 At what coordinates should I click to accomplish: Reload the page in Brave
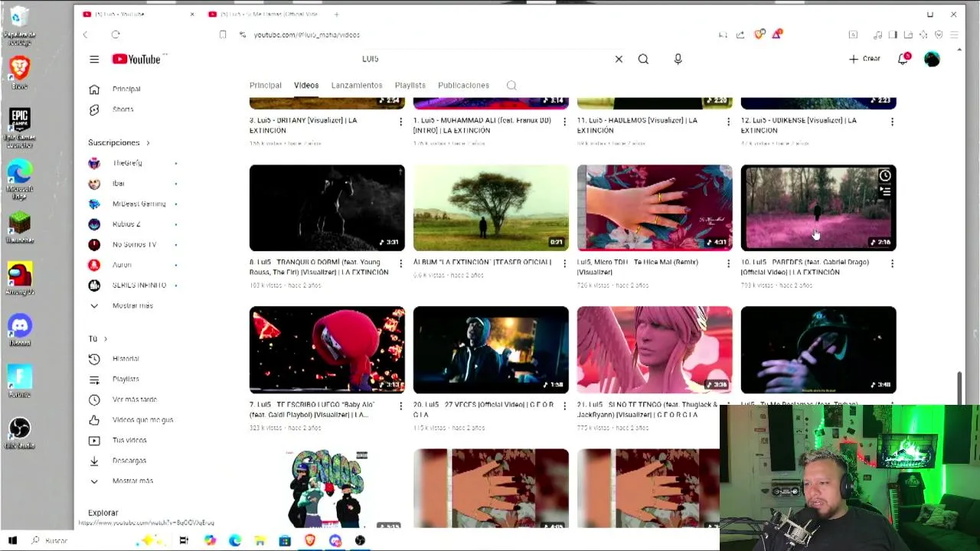tap(116, 34)
